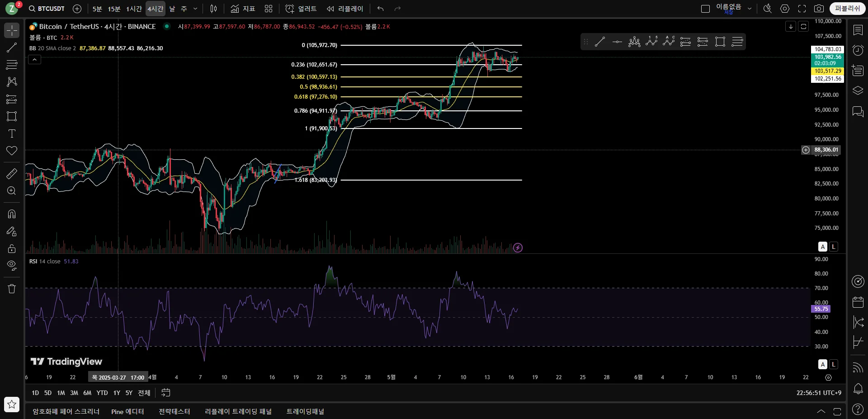Open the Pine 에디터 tab
Viewport: 868px width, 419px height.
127,411
